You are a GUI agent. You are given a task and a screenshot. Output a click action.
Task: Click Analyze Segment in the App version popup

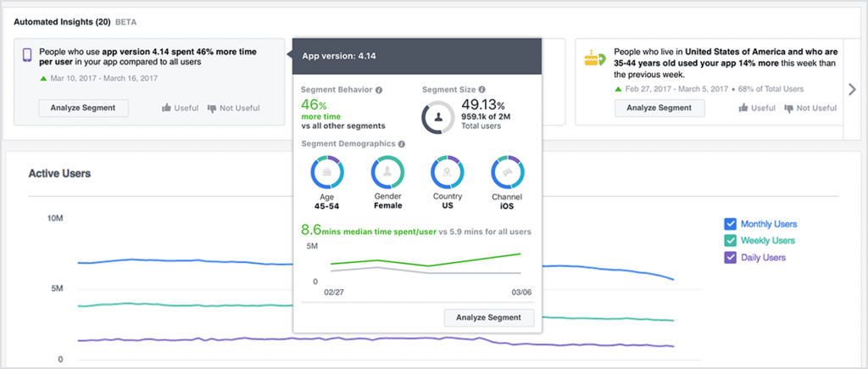coord(489,317)
